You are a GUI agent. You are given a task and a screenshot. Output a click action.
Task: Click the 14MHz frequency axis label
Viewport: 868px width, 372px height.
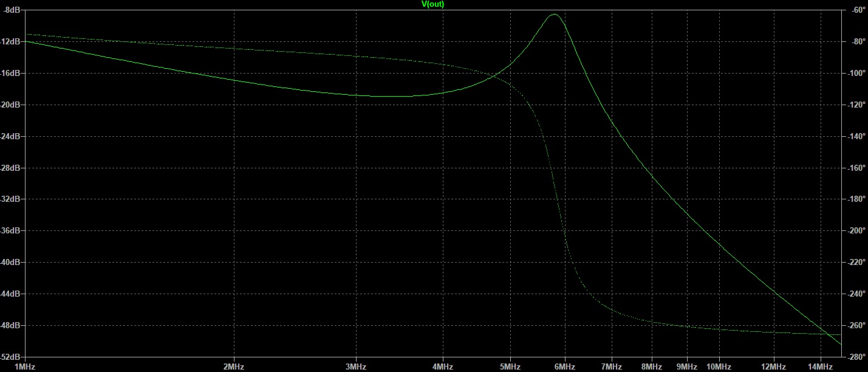tap(821, 367)
